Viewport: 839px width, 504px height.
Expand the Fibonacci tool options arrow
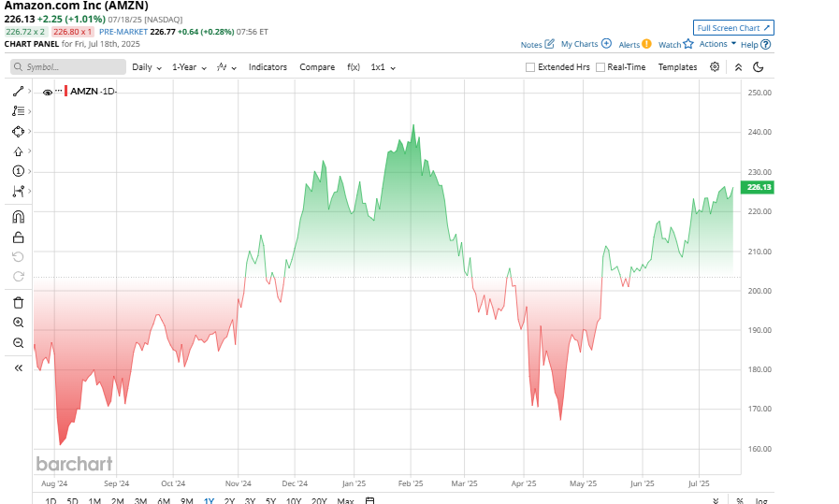pyautogui.click(x=29, y=110)
